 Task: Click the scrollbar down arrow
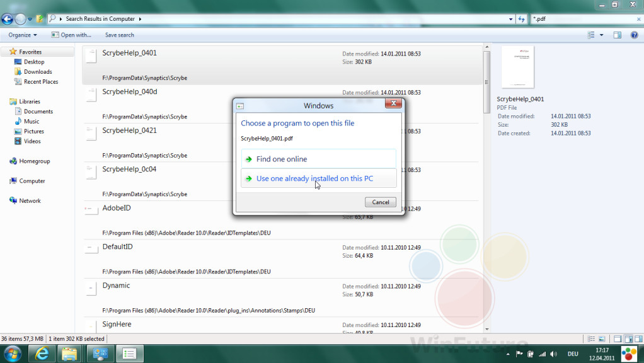(x=486, y=329)
